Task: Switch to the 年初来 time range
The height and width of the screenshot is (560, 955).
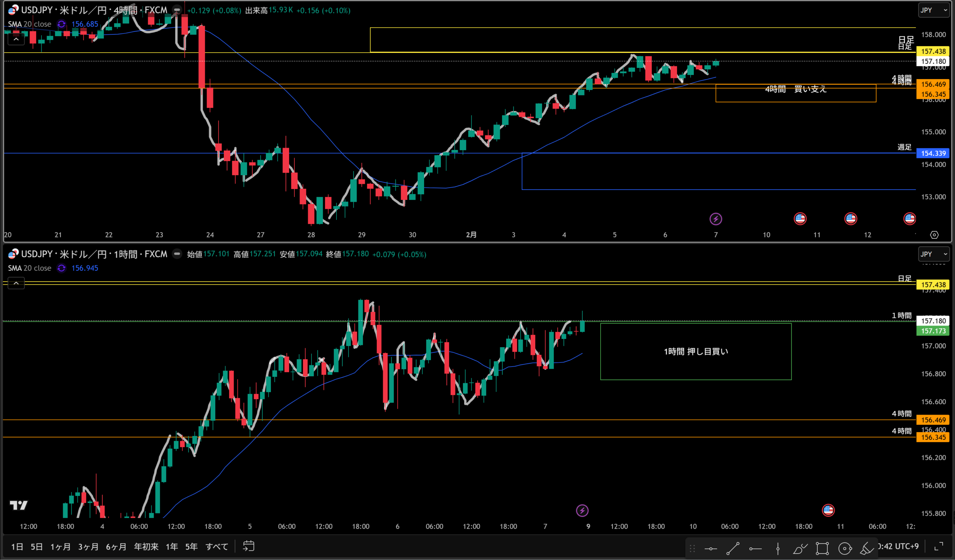Action: [146, 546]
